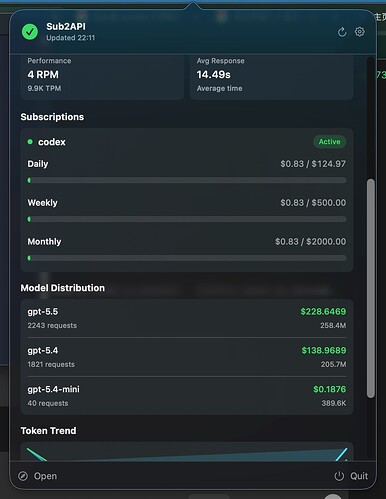Open the dashboard with the Open button
Viewport: 386px width, 499px height.
[38, 476]
